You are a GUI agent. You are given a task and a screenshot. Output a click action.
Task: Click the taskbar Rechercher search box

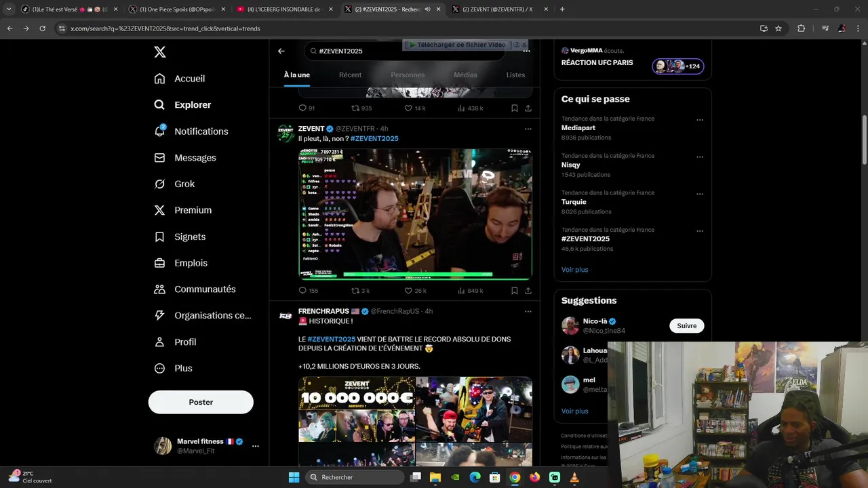(353, 477)
